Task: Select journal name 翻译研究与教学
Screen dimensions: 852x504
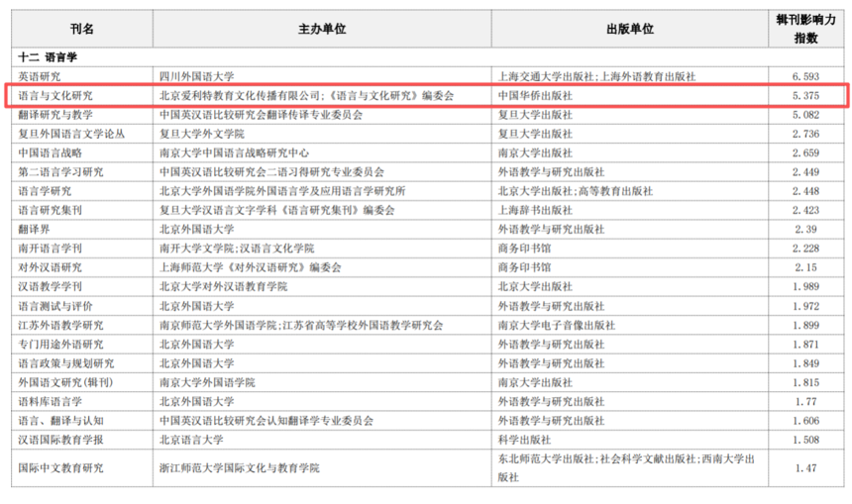Action: [x=55, y=115]
